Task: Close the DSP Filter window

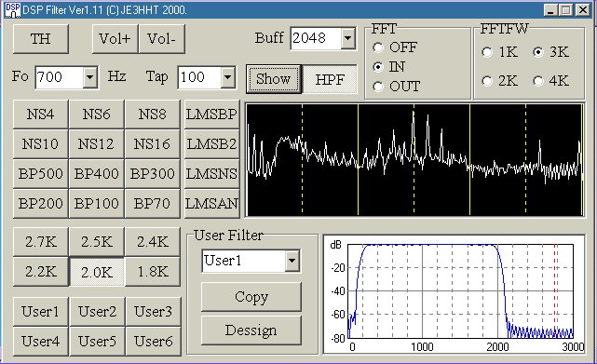Action: pos(582,10)
